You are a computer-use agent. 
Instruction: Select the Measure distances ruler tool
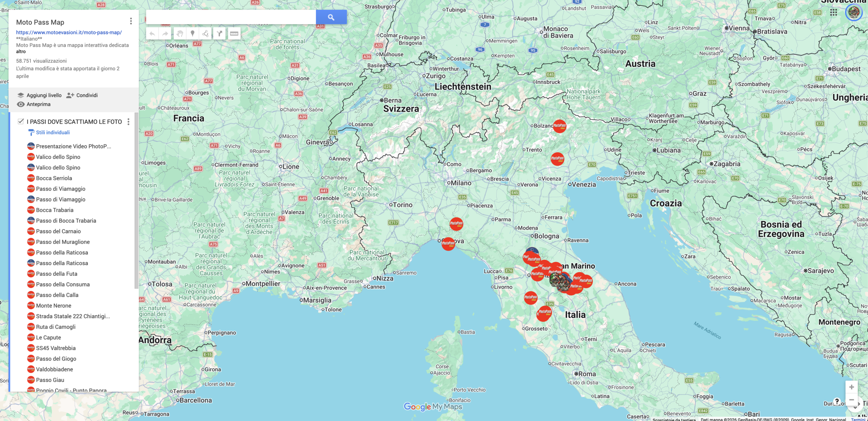[234, 34]
